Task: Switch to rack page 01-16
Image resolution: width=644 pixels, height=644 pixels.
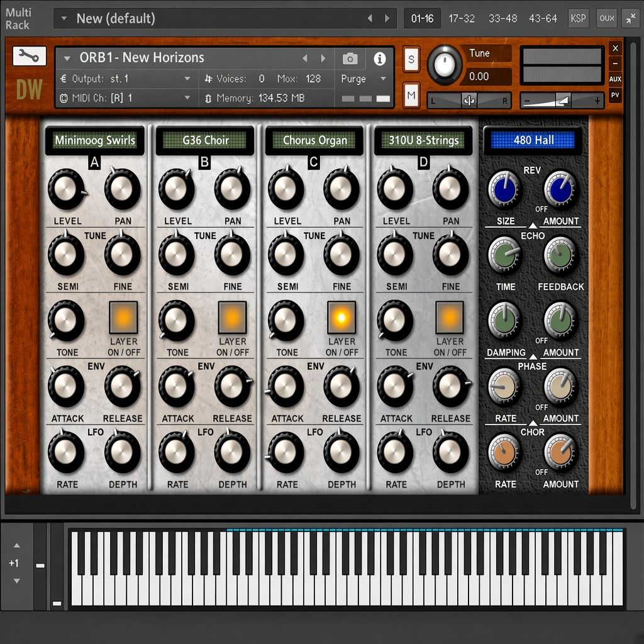Action: pyautogui.click(x=422, y=18)
